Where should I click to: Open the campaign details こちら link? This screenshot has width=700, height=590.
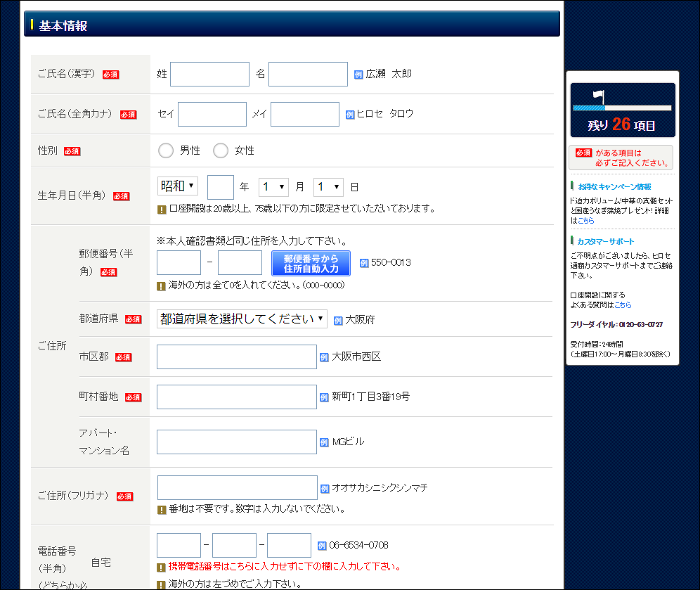point(586,220)
